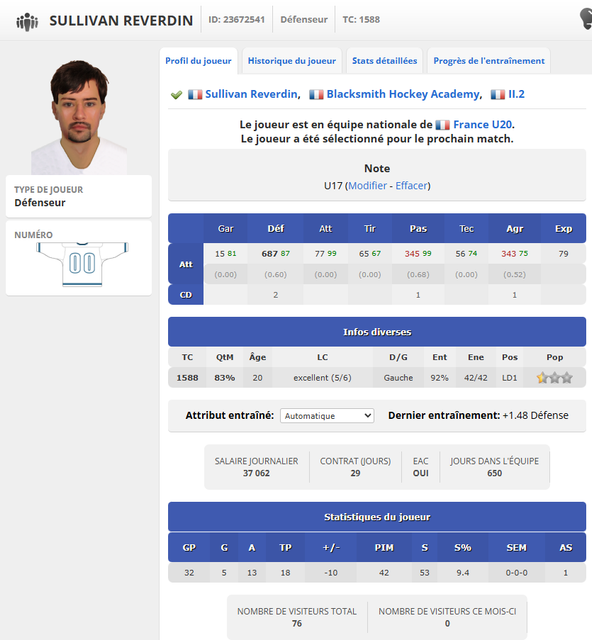Open the Stats détaillées tab
Image resolution: width=592 pixels, height=640 pixels.
click(385, 61)
